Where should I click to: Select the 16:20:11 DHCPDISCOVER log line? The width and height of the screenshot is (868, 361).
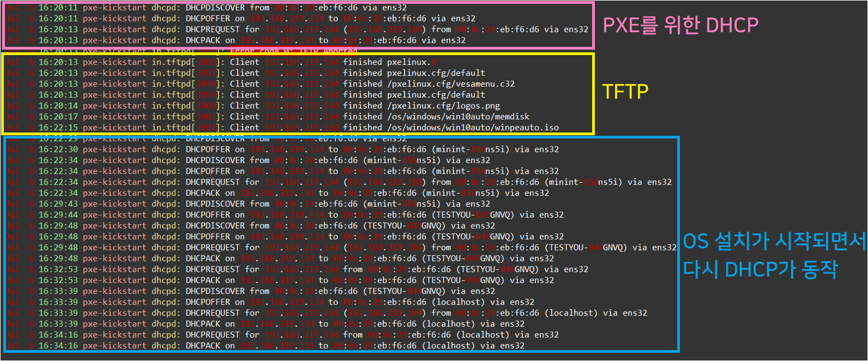click(x=206, y=8)
